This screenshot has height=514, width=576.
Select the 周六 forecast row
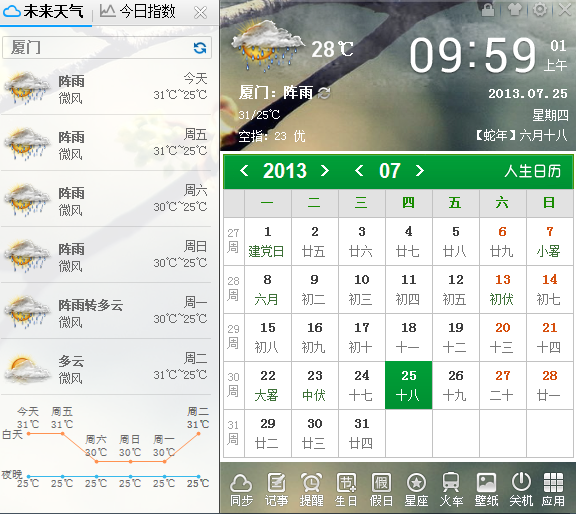(106, 199)
